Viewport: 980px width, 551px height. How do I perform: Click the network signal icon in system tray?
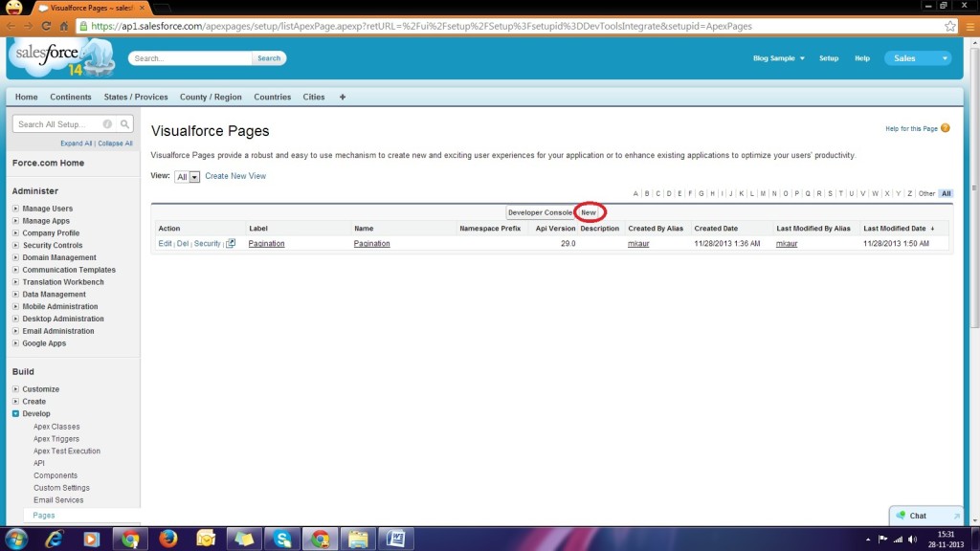click(898, 540)
